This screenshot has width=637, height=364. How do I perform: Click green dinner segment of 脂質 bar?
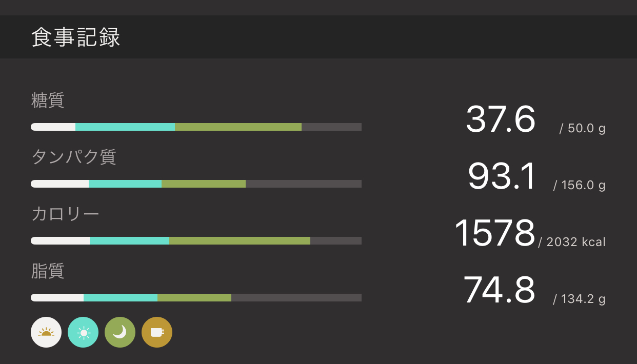point(194,298)
